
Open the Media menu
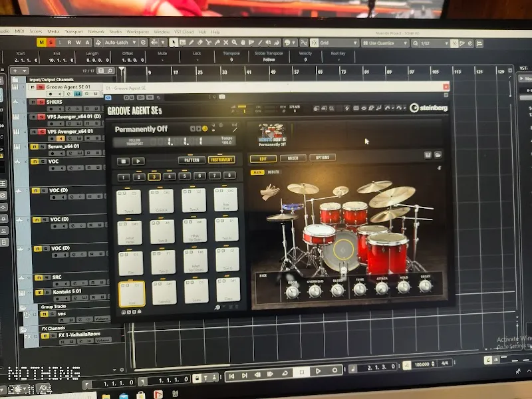(53, 31)
